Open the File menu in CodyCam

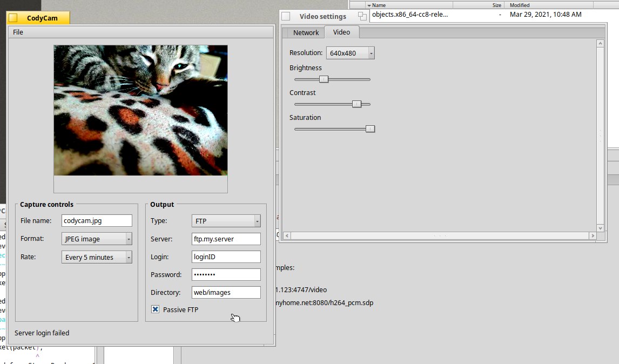coord(18,32)
